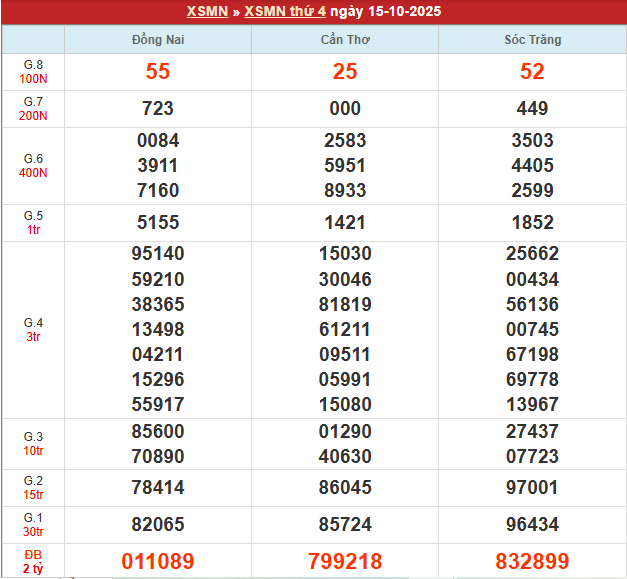Click the date 15-10-2025 in title
627x579 pixels.
[403, 12]
